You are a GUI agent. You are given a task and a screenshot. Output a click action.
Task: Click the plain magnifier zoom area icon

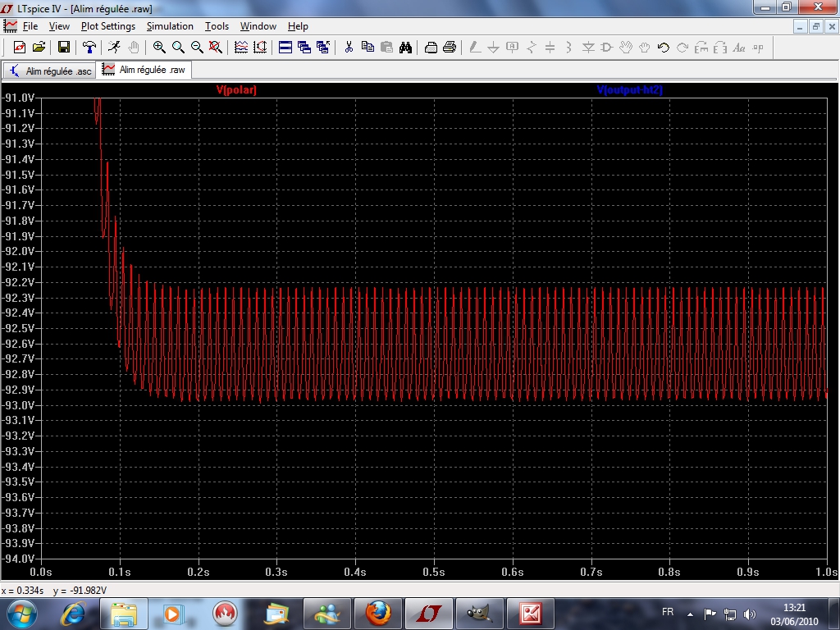coord(178,47)
